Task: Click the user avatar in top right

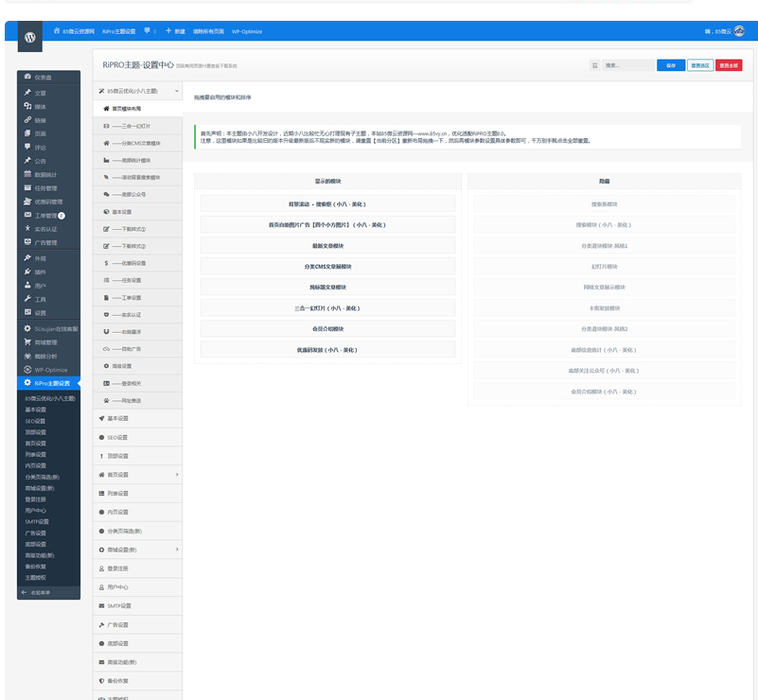Action: (x=739, y=31)
